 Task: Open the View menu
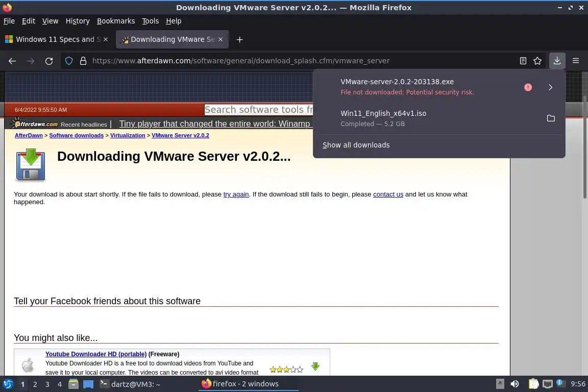pos(50,21)
